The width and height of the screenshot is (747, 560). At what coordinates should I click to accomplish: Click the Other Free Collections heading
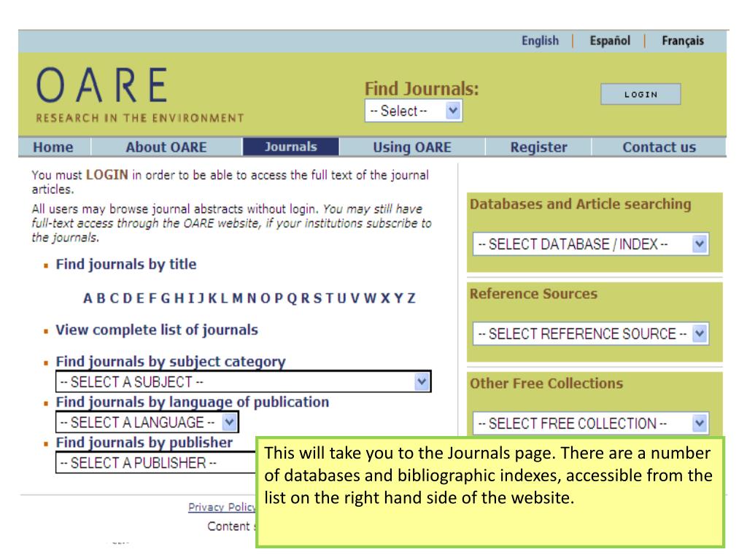546,384
